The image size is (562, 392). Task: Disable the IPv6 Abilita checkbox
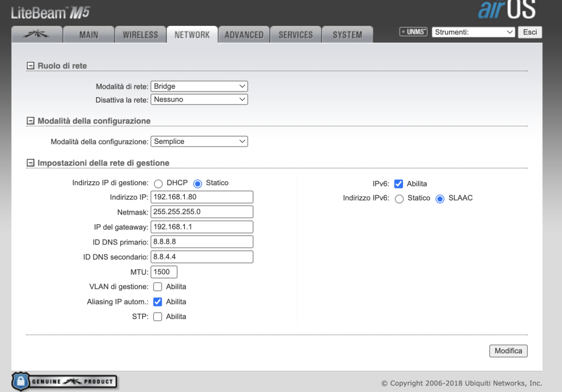pyautogui.click(x=398, y=184)
